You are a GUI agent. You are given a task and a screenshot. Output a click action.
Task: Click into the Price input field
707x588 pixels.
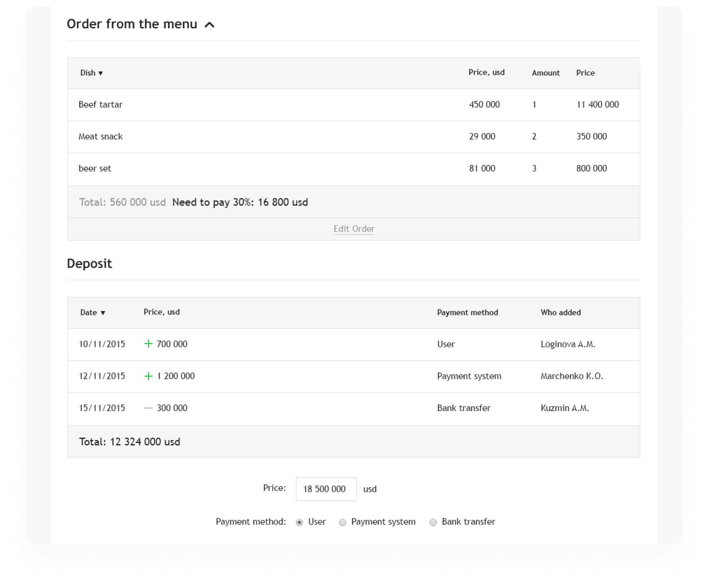pos(326,489)
